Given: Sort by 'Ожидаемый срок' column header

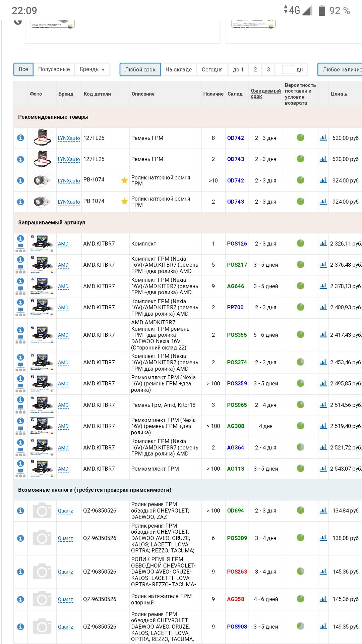Looking at the screenshot, I should tap(265, 94).
